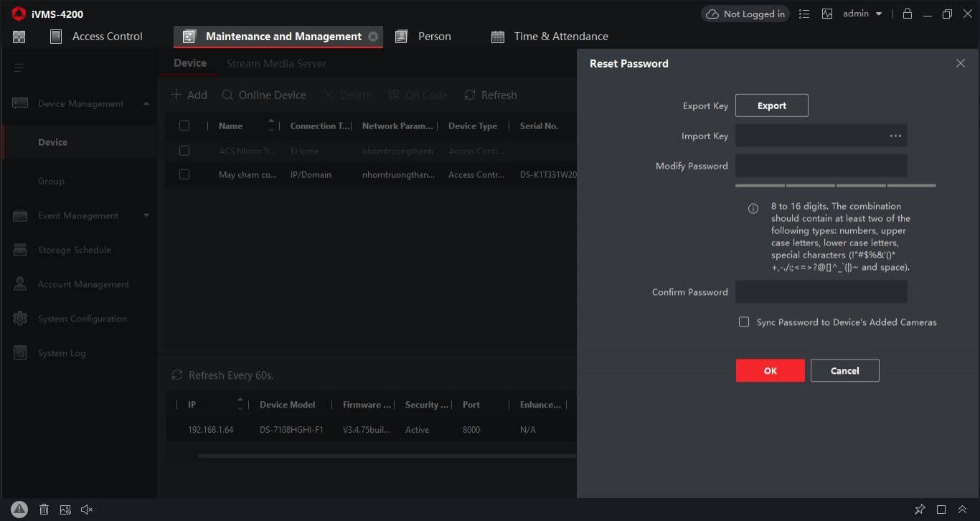
Task: Click the Serial No. column header
Action: [539, 126]
